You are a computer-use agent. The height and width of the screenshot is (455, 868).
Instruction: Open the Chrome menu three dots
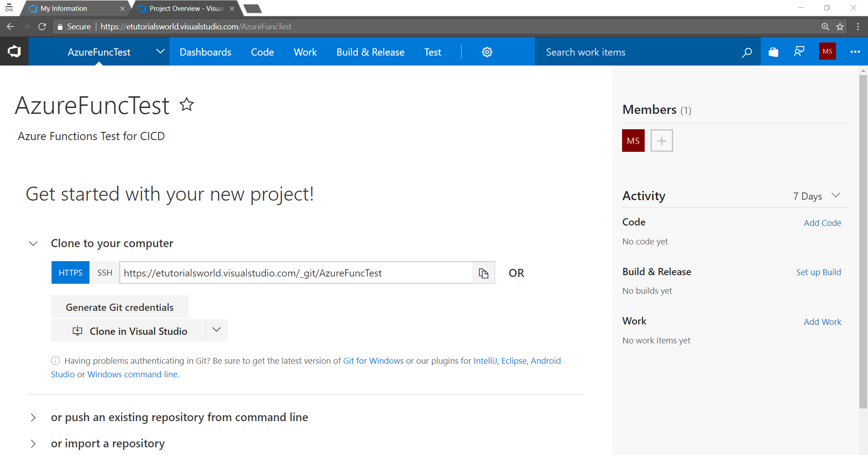(x=858, y=27)
